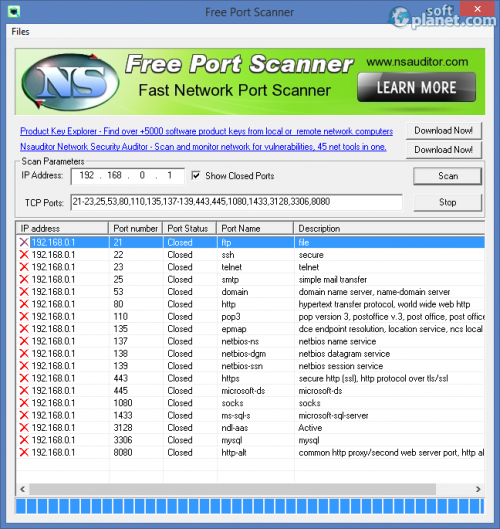Click the red X icon for port 443

24,378
